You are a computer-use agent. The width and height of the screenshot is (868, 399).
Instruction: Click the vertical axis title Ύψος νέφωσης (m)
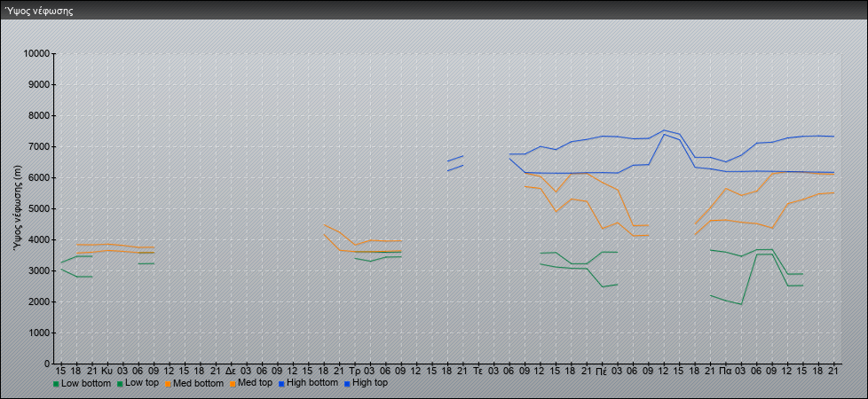(19, 208)
